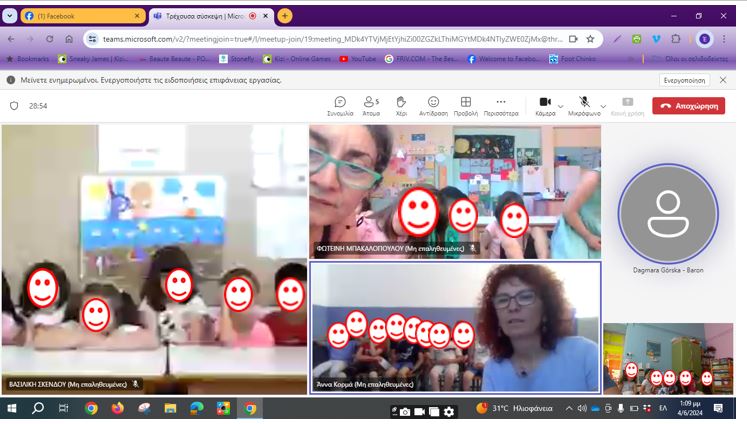Show the Άτομα participants list
This screenshot has width=747, height=424.
371,105
